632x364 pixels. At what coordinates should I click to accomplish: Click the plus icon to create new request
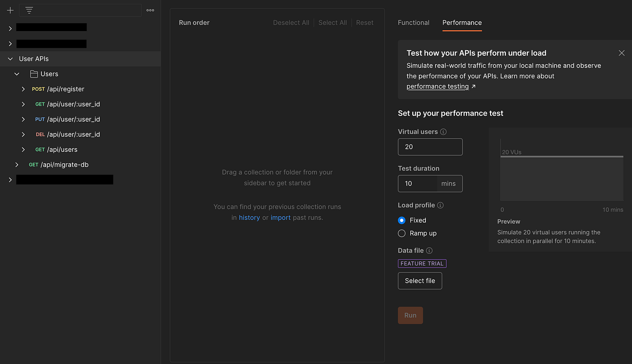[x=10, y=10]
